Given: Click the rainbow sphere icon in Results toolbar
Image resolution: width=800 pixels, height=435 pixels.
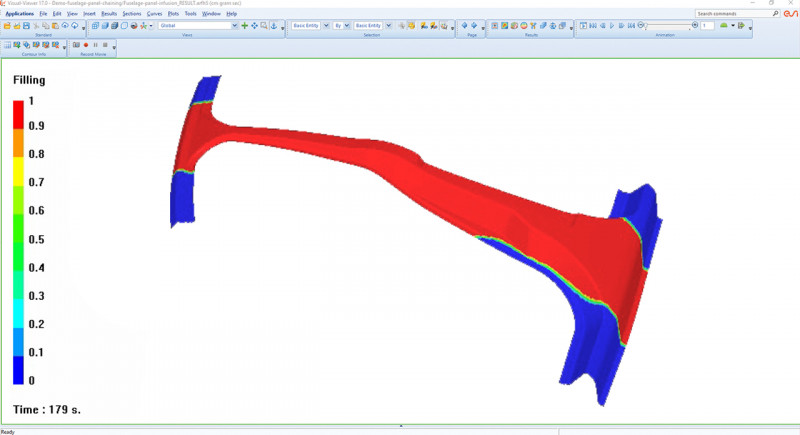Looking at the screenshot, I should 523,25.
